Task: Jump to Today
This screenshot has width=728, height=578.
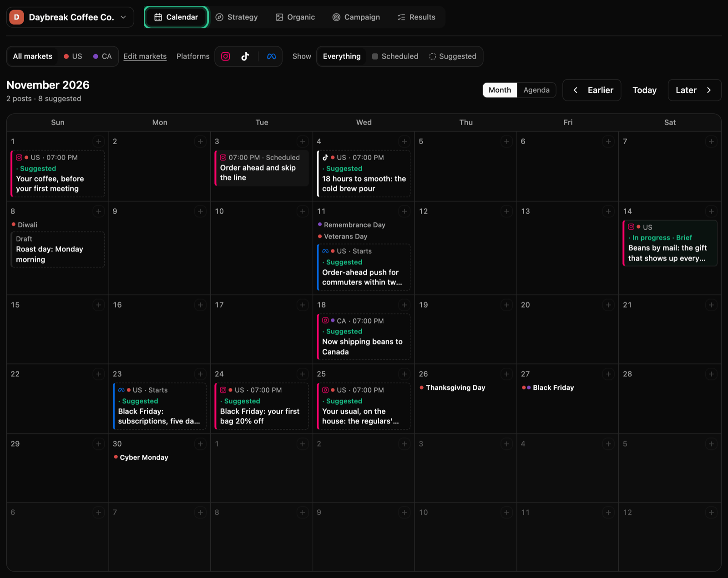Action: click(644, 90)
